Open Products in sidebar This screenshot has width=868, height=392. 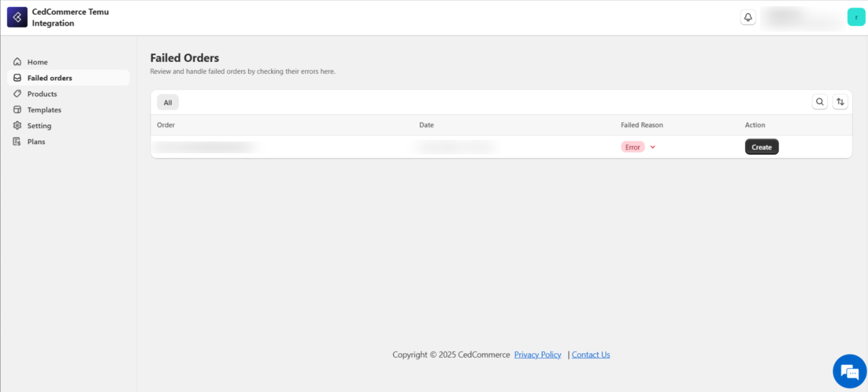(x=68, y=94)
